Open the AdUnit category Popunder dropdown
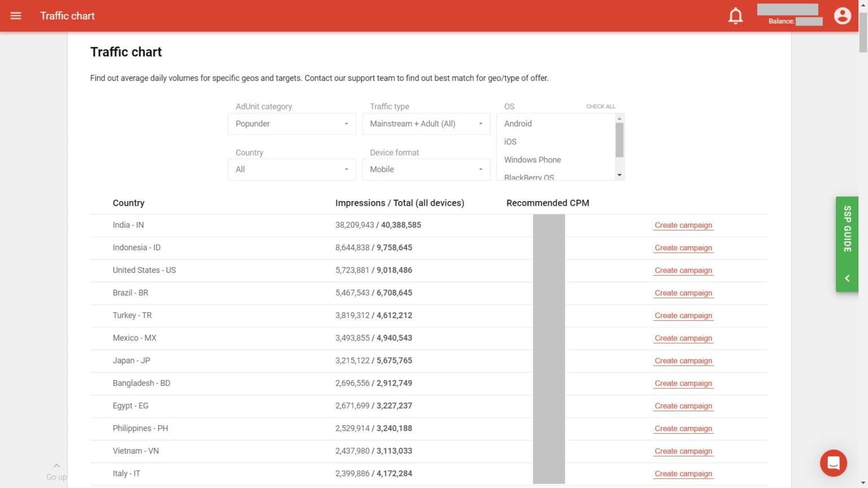 (292, 124)
